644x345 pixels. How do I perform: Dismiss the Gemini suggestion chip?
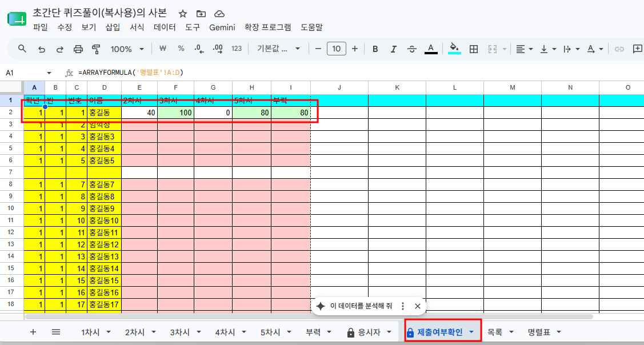[x=418, y=306]
